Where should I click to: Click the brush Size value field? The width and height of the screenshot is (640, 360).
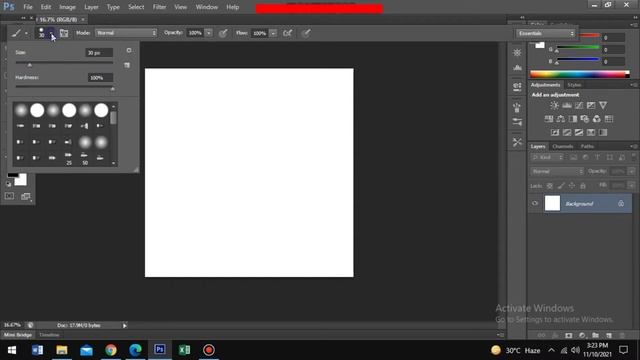click(99, 53)
